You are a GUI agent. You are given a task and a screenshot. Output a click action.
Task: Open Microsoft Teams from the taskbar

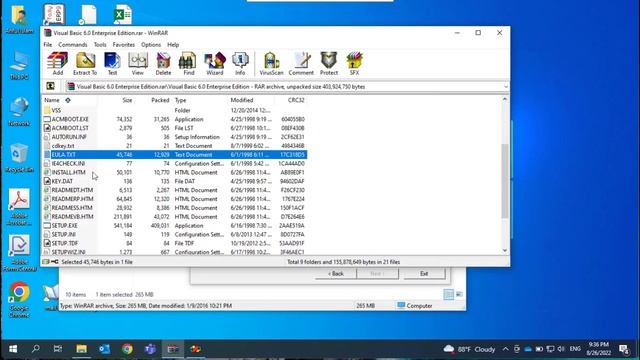[x=150, y=349]
